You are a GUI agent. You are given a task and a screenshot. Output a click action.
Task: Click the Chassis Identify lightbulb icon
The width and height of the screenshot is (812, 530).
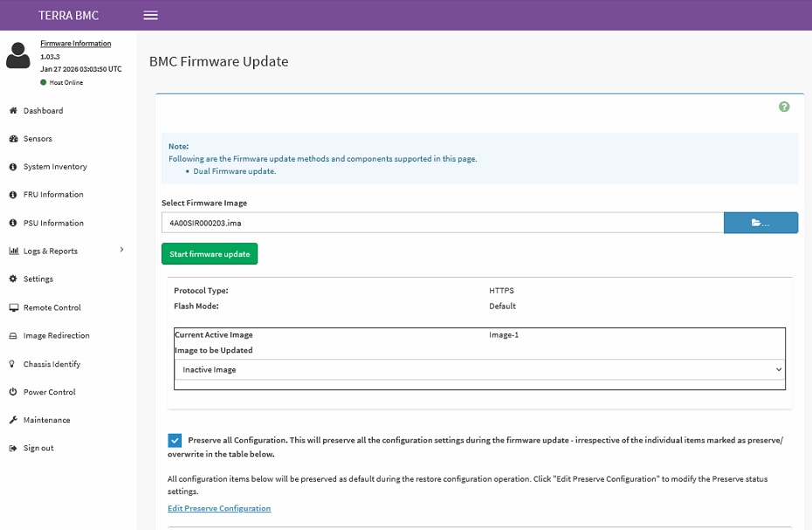12,364
